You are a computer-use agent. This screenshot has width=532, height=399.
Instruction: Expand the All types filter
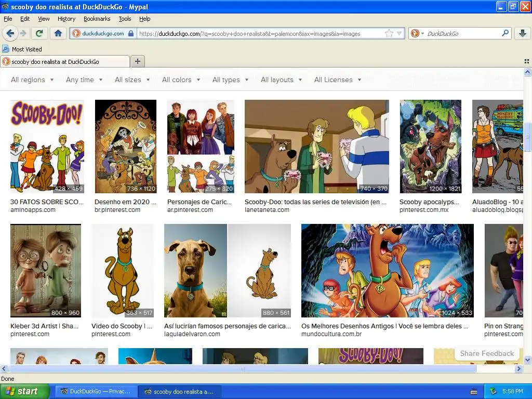(x=230, y=79)
